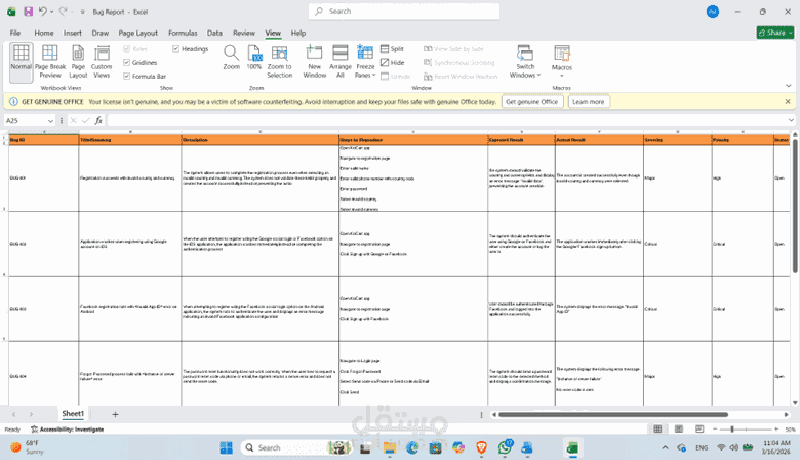Click the Normal view icon in status bar

pyautogui.click(x=658, y=429)
